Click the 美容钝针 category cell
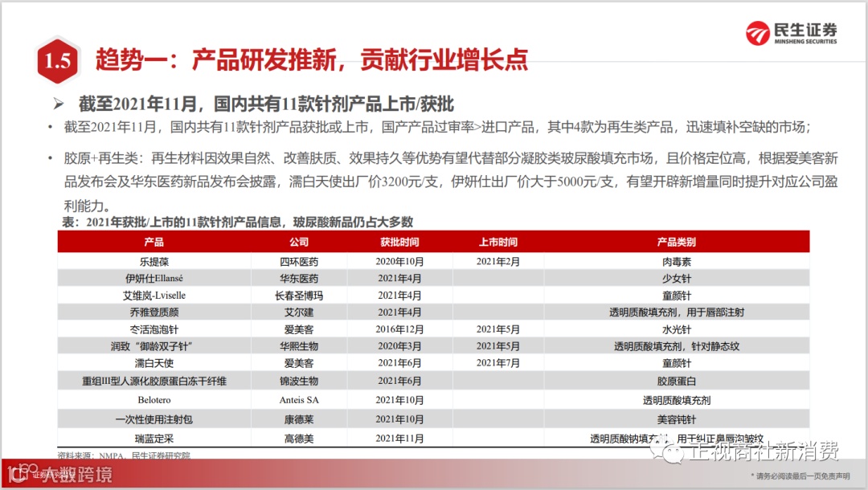This screenshot has height=490, width=868. point(677,419)
